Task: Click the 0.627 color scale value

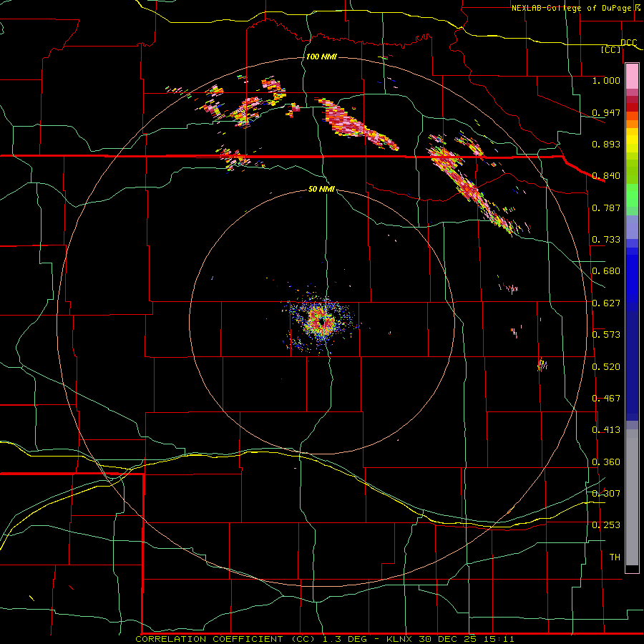Action: (x=606, y=303)
